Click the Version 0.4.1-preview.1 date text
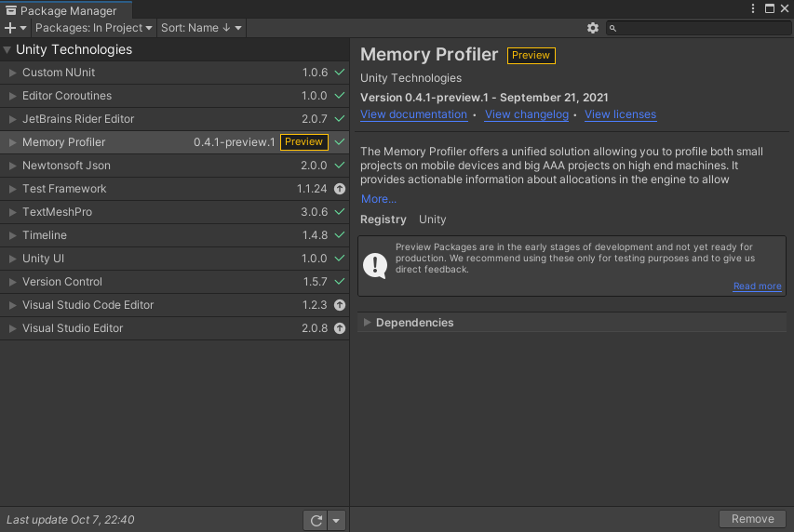The width and height of the screenshot is (794, 532). [x=484, y=97]
